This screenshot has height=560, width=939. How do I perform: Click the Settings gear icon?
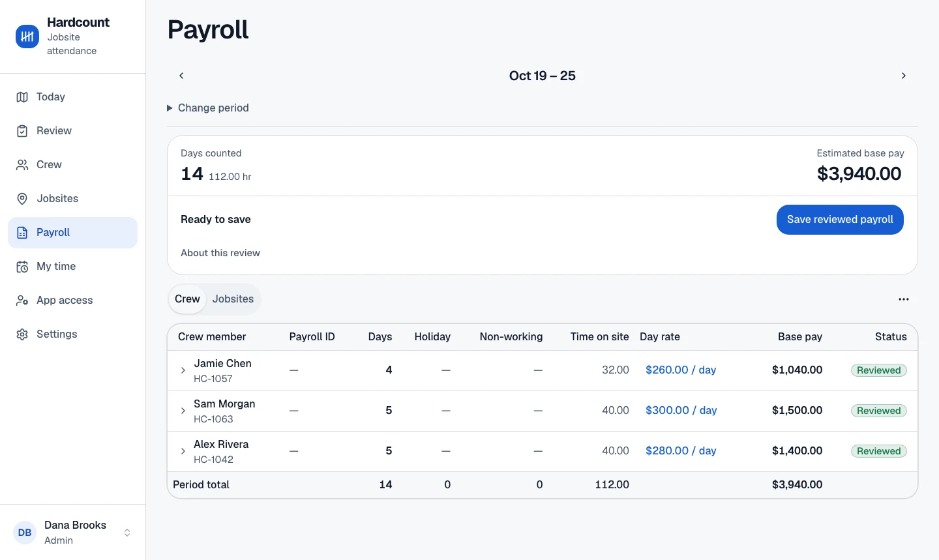point(22,334)
